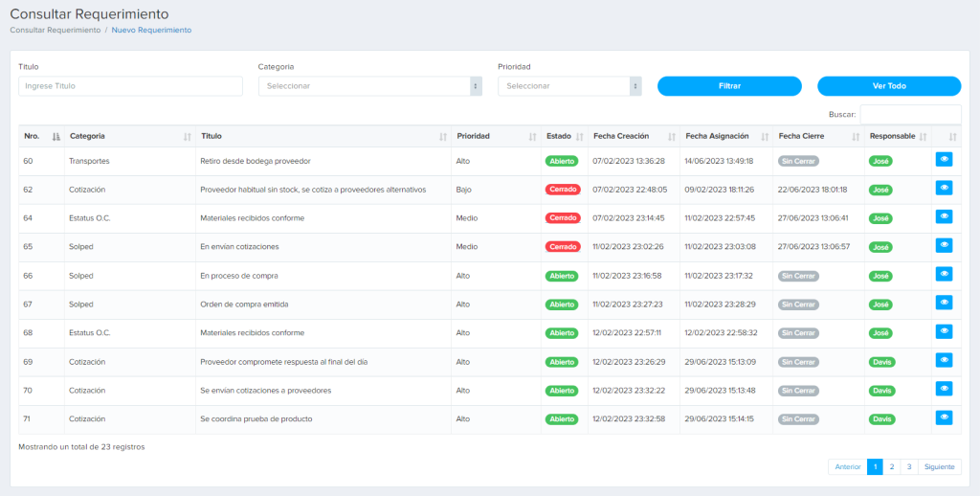Screen dimensions: 980x496
Task: Select 'En envían cotizaciones' title cell
Action: [239, 247]
